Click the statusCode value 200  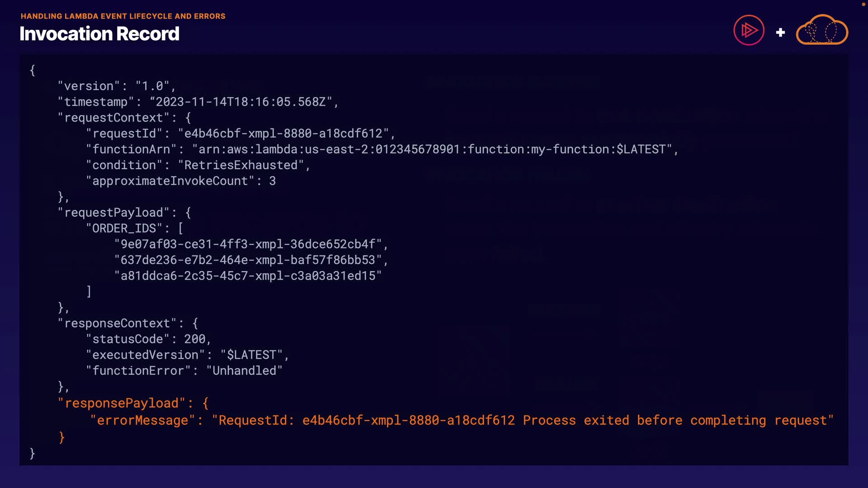[x=194, y=339]
